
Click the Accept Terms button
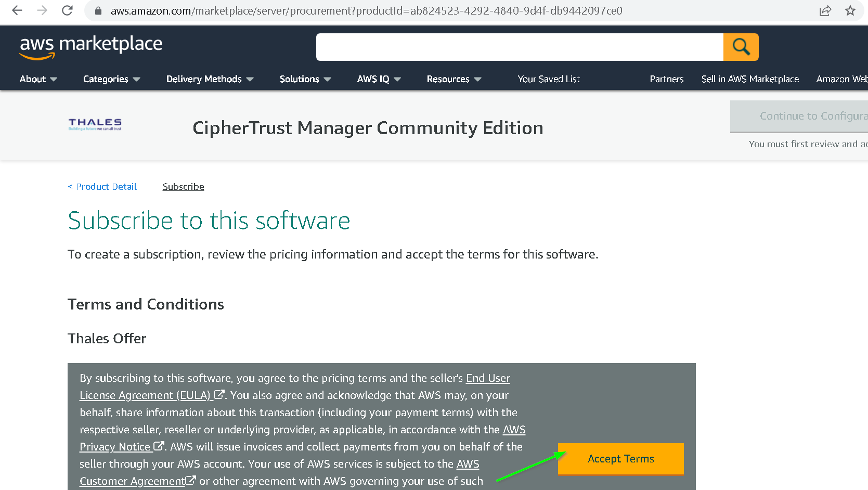coord(621,459)
